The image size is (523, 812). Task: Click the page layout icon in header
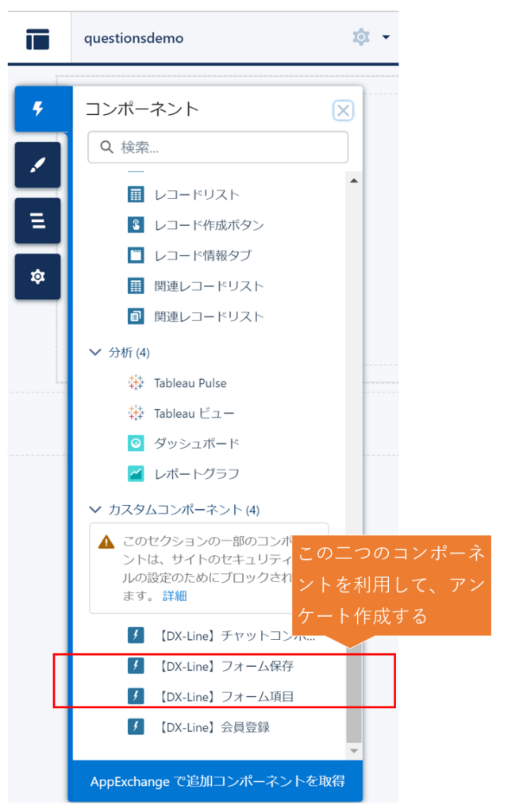click(37, 38)
